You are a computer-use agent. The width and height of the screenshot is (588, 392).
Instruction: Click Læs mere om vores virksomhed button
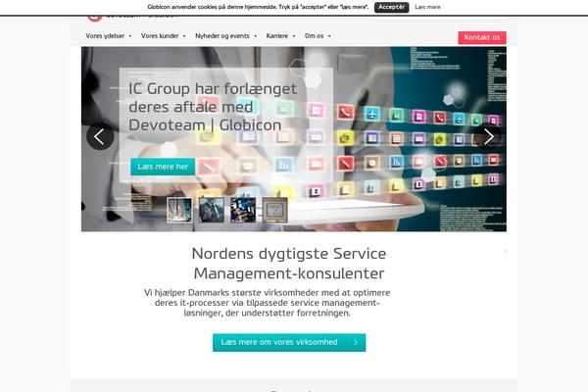click(289, 342)
